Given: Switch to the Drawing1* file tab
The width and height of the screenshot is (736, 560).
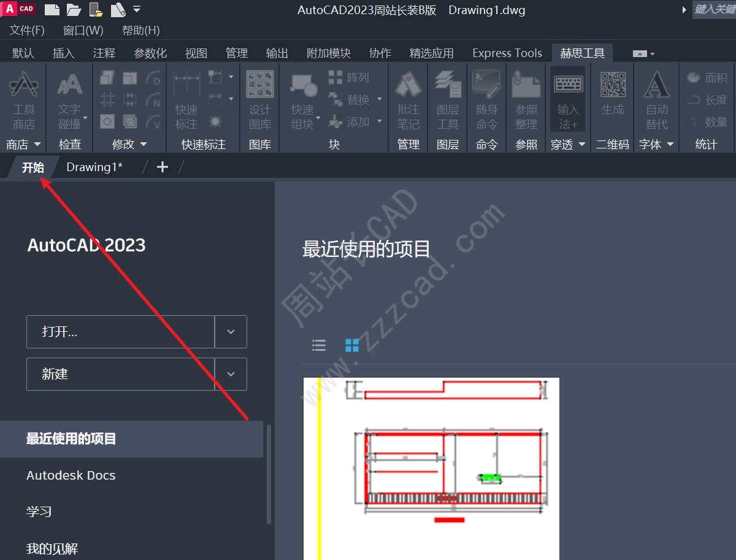Looking at the screenshot, I should click(94, 167).
